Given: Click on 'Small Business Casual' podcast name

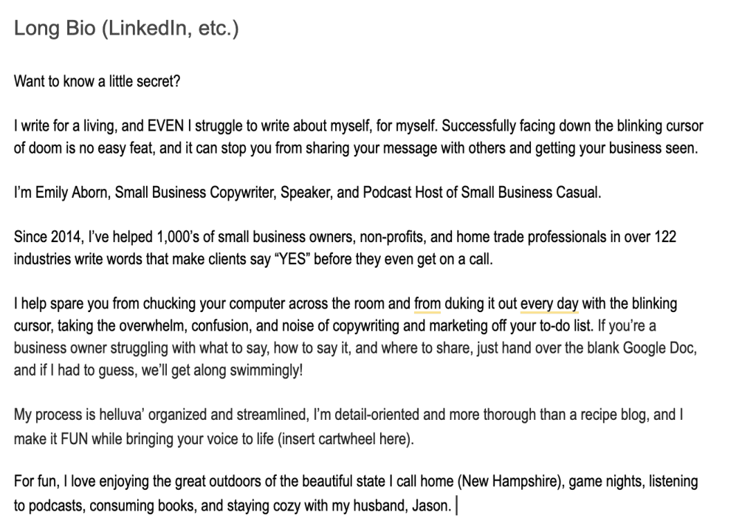Looking at the screenshot, I should [530, 193].
